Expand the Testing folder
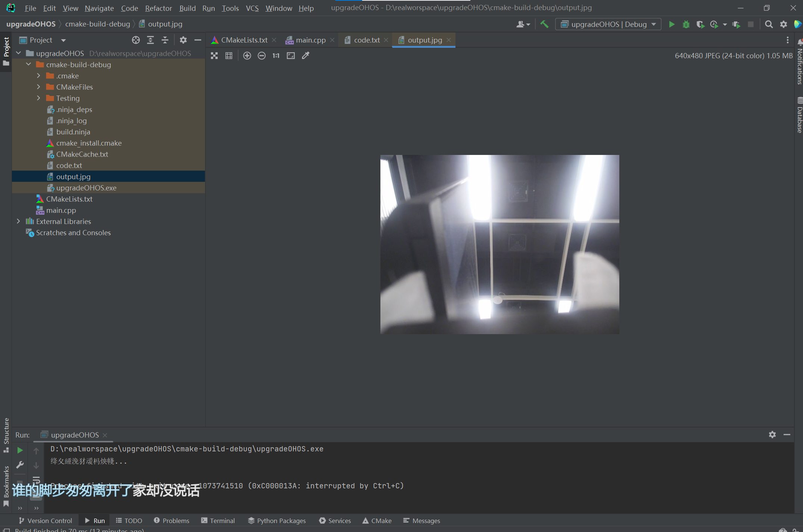803x532 pixels. [38, 98]
